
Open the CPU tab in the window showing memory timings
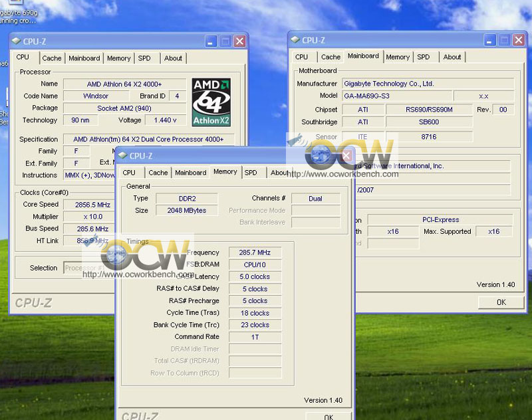click(x=129, y=173)
